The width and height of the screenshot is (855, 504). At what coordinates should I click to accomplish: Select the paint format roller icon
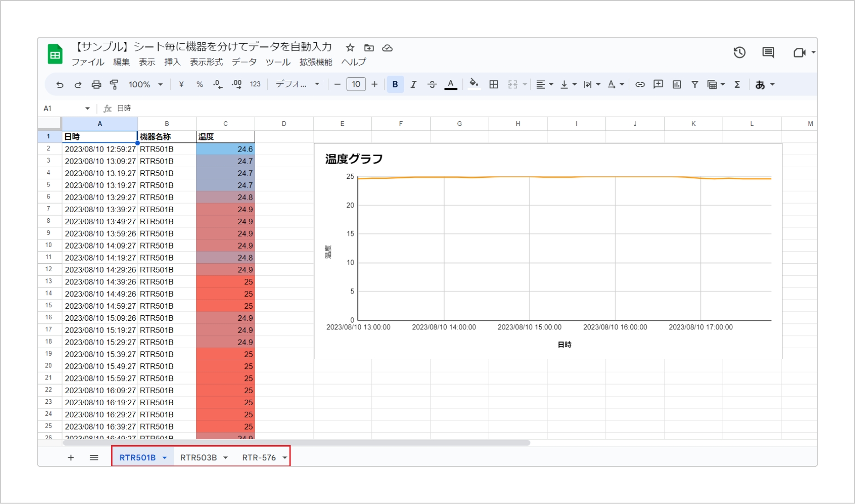tap(114, 85)
